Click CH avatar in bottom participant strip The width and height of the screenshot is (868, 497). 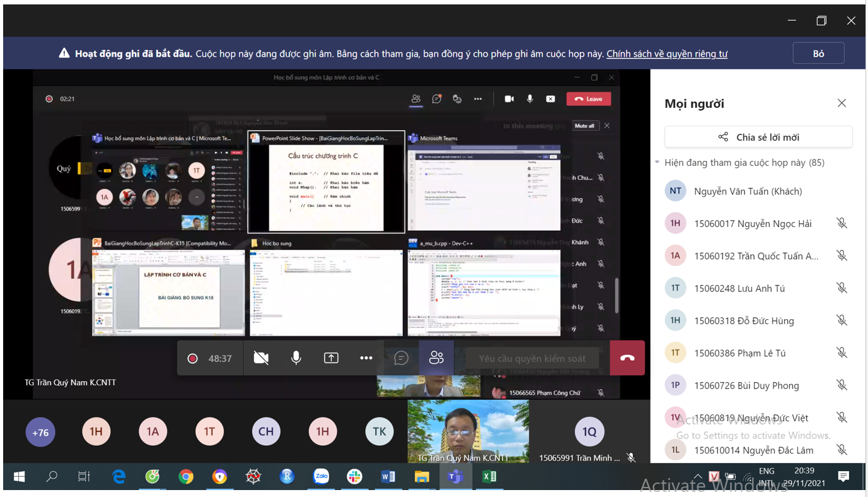266,431
